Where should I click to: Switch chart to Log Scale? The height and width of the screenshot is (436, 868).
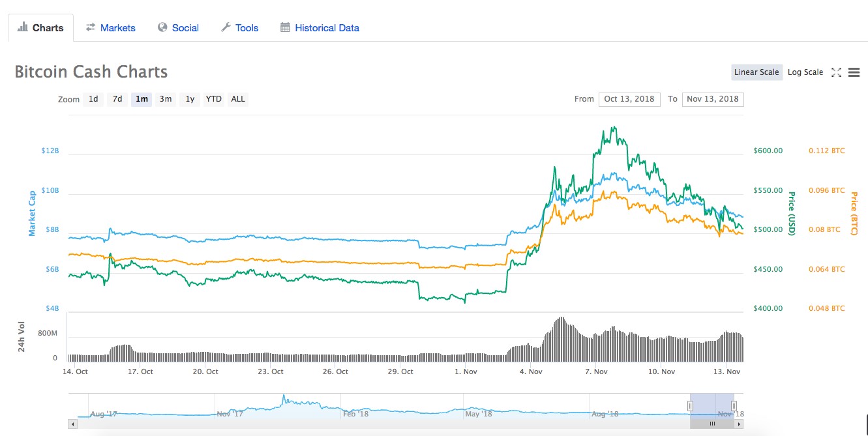click(x=805, y=72)
